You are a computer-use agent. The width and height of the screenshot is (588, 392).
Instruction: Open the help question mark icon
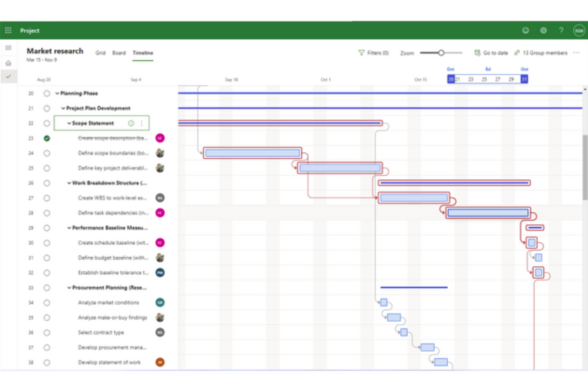point(561,30)
